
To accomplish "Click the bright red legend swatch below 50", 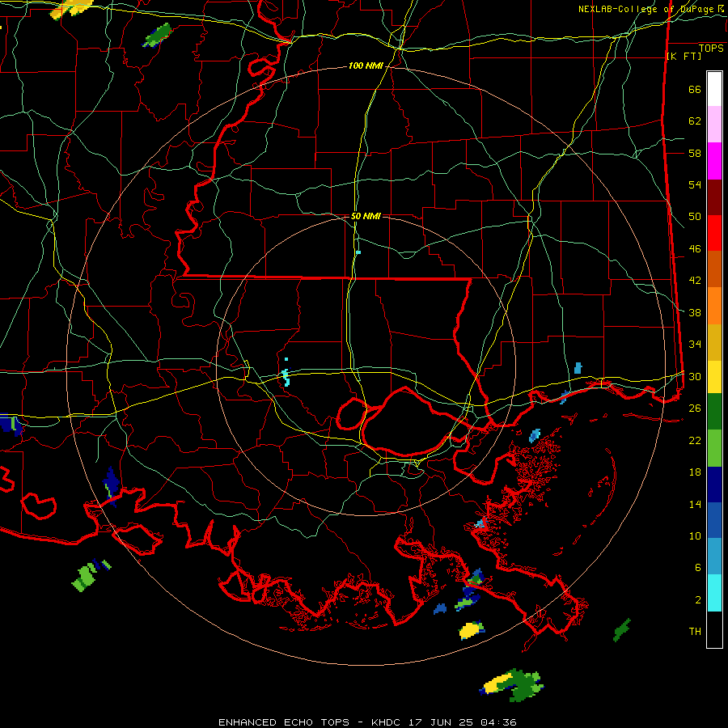I will [x=714, y=233].
